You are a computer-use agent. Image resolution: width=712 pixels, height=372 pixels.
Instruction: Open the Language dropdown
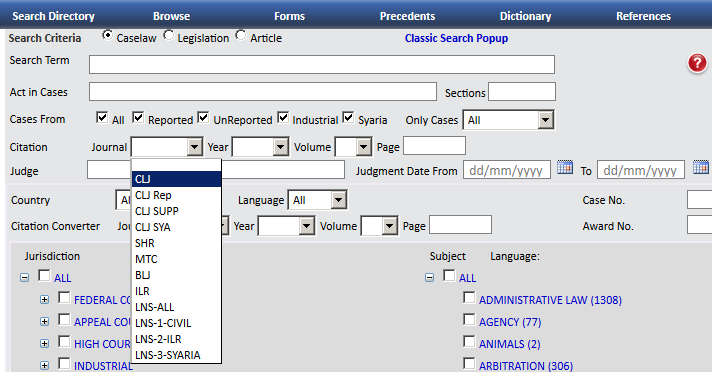(x=317, y=200)
